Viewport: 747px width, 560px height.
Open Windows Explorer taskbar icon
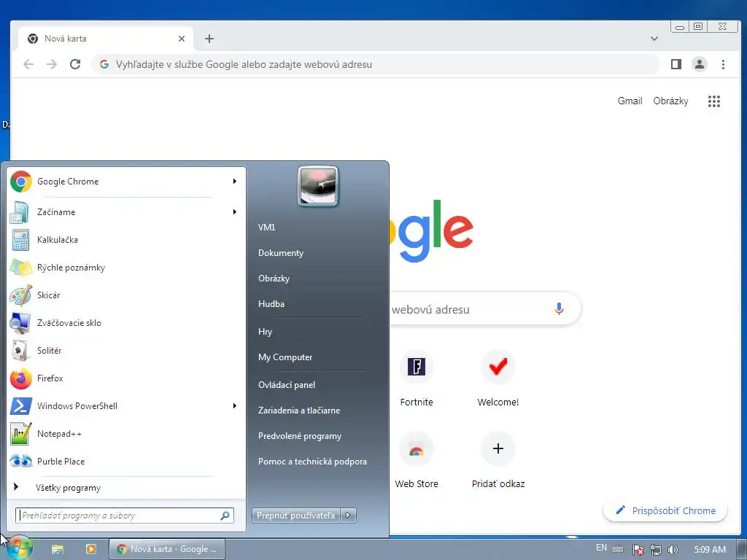coord(58,549)
